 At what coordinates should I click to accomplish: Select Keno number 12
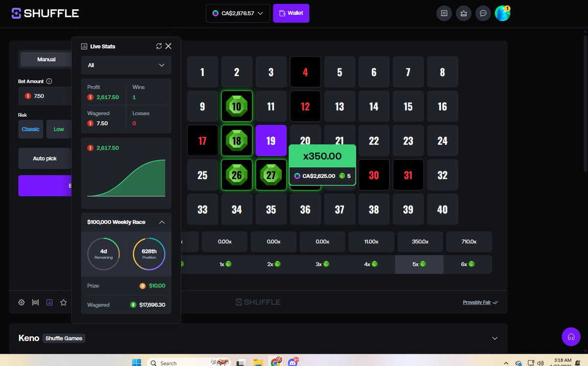(305, 106)
